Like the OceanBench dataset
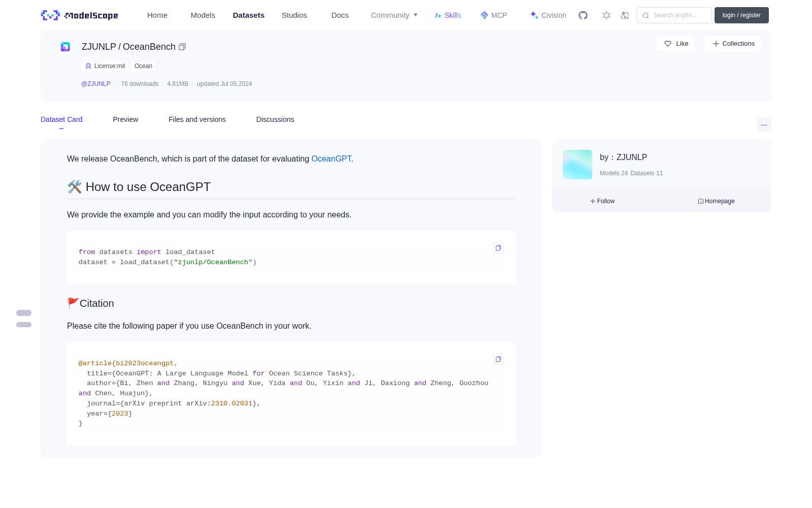812x508 pixels. click(x=675, y=44)
